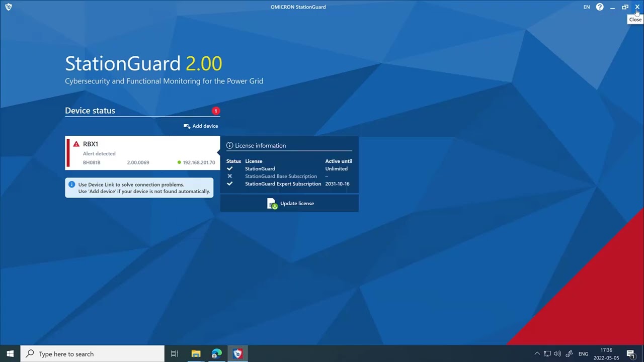The image size is (644, 362).
Task: Click the info icon in Device Link hint
Action: click(x=71, y=185)
